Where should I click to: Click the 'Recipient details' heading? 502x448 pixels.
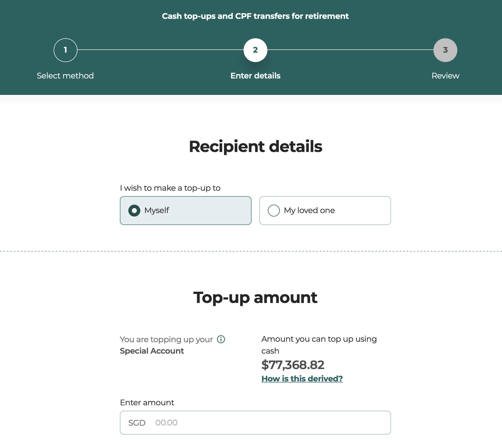pos(255,147)
